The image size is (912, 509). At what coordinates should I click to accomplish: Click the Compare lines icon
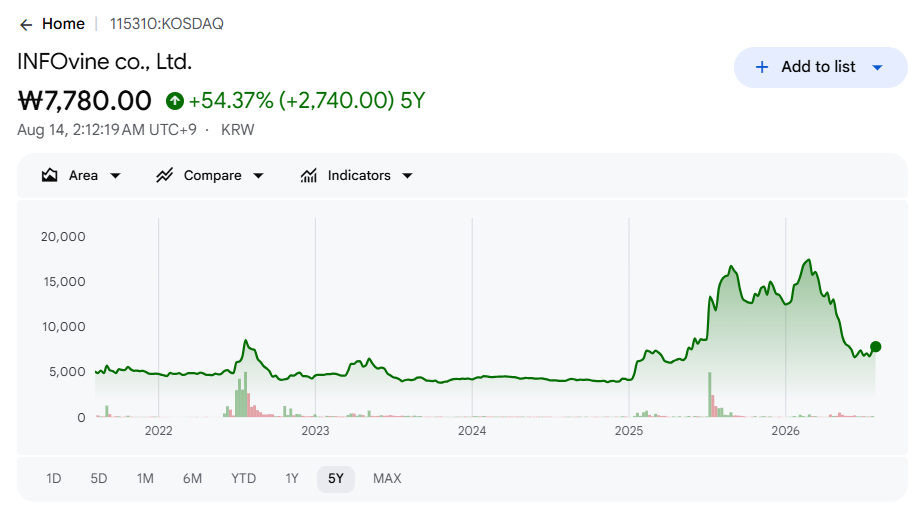click(x=165, y=175)
